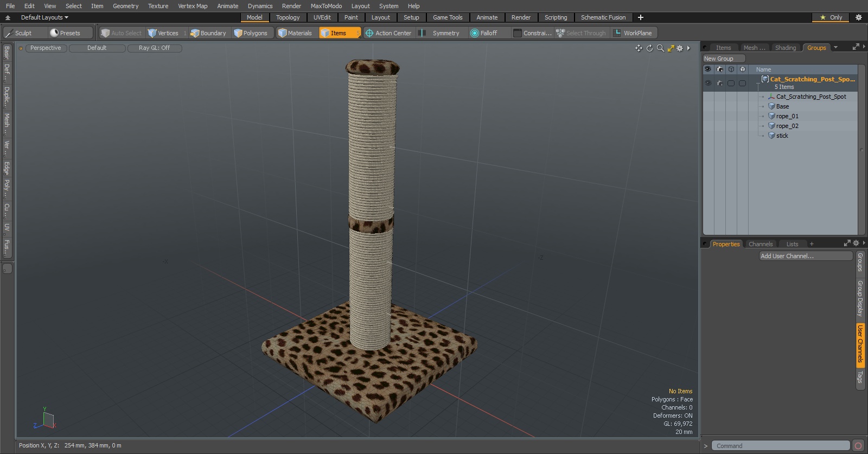
Task: Click the camera column header
Action: 720,69
